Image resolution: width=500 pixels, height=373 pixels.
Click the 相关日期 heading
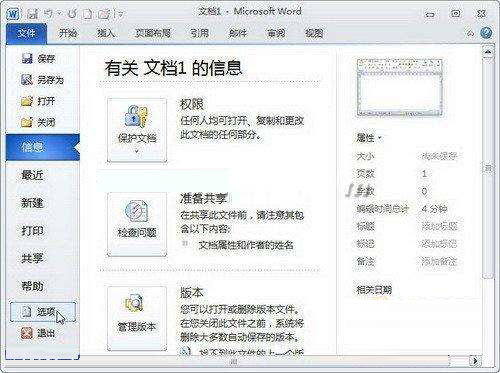pos(374,290)
